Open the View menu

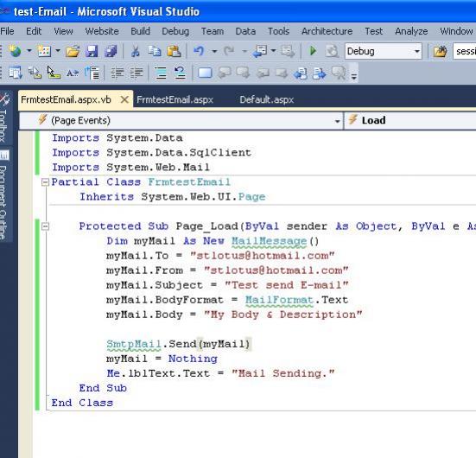point(63,31)
